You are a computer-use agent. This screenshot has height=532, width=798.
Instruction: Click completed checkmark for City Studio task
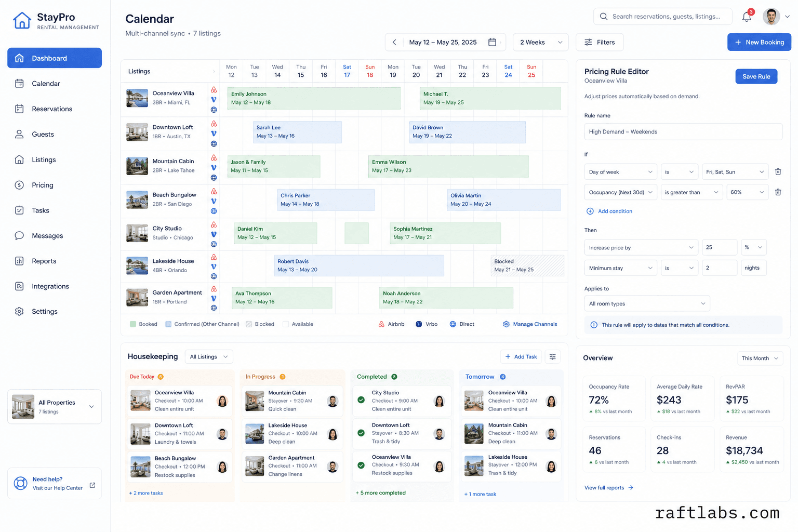coord(361,400)
